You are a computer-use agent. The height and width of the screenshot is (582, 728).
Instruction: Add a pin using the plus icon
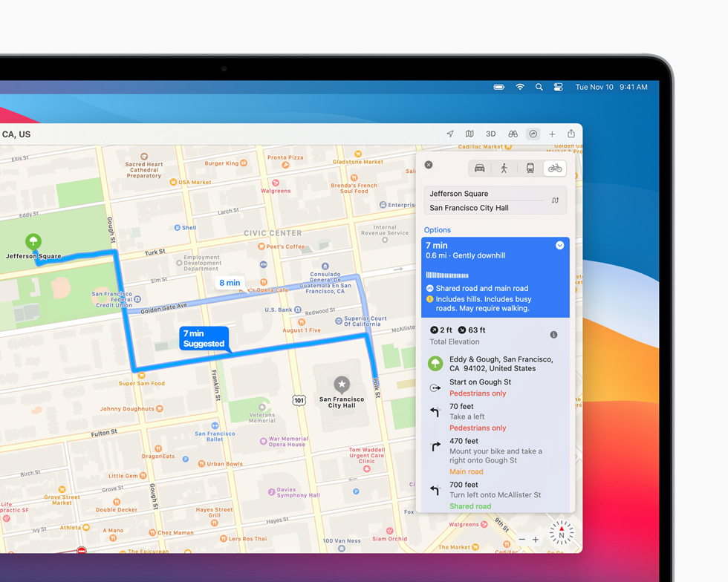point(552,134)
